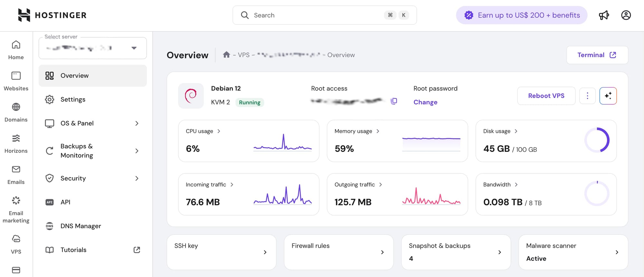Open Email marketing in left rail
The width and height of the screenshot is (644, 277).
pyautogui.click(x=16, y=209)
